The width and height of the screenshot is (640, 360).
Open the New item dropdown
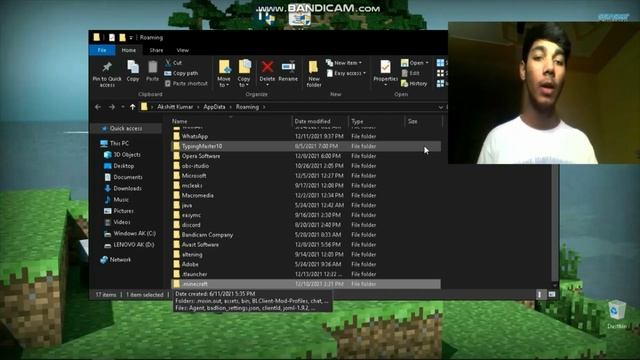click(344, 63)
